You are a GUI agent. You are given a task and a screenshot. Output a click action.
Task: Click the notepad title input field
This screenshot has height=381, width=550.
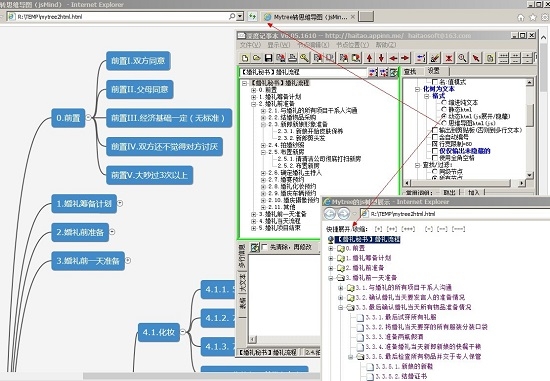(x=303, y=72)
